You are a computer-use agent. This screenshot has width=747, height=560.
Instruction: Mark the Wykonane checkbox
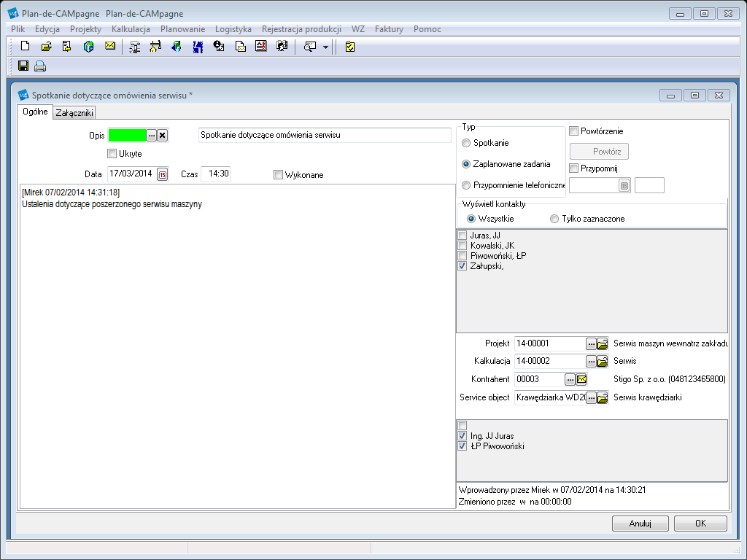pos(278,174)
